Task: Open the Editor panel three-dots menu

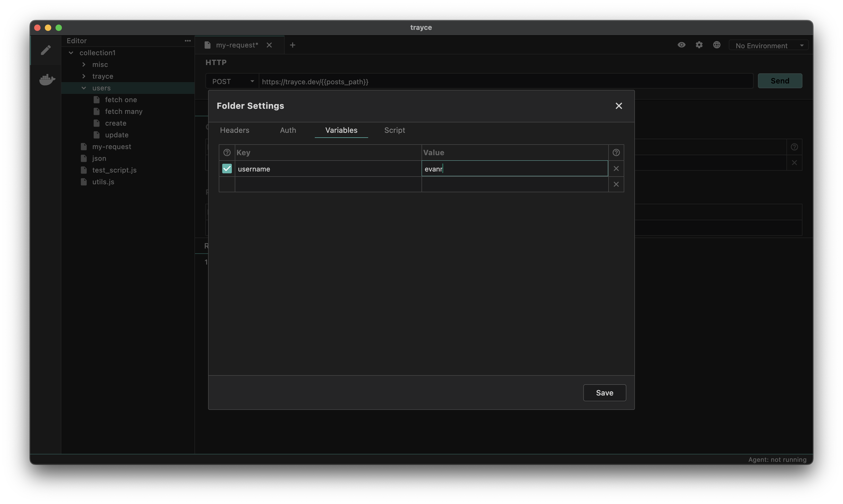Action: 188,41
